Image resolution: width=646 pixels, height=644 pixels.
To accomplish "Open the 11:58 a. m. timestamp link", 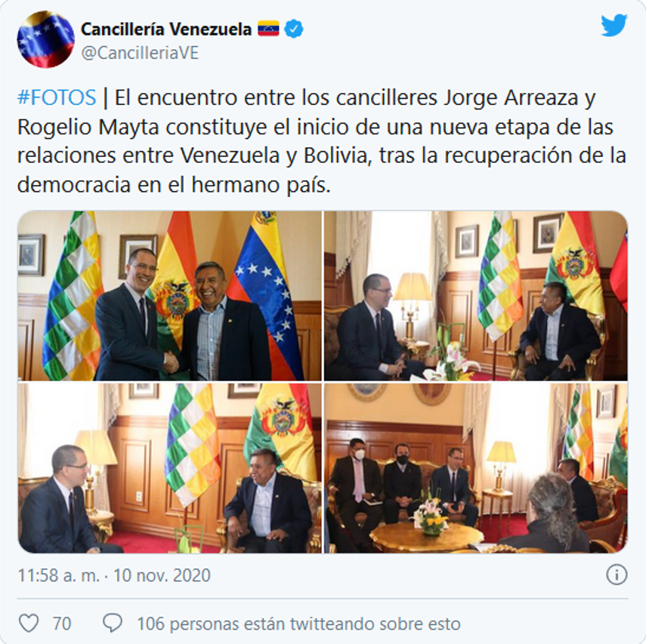I will (58, 575).
